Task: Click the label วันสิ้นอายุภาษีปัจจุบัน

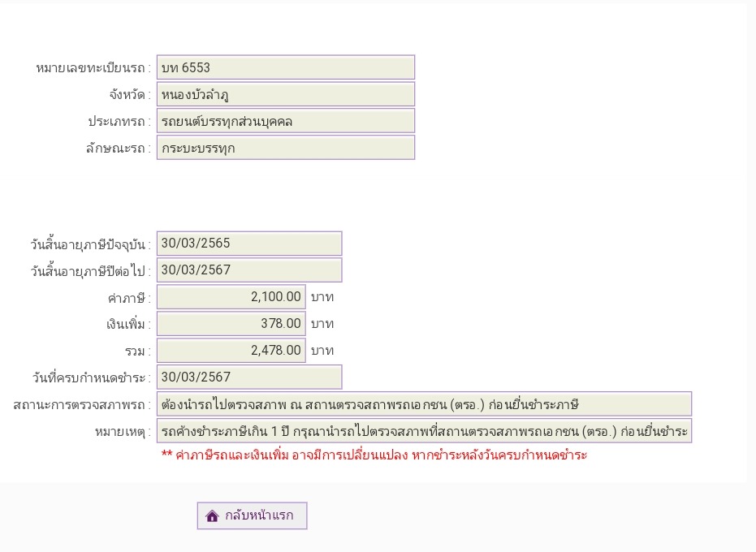Action: point(90,244)
